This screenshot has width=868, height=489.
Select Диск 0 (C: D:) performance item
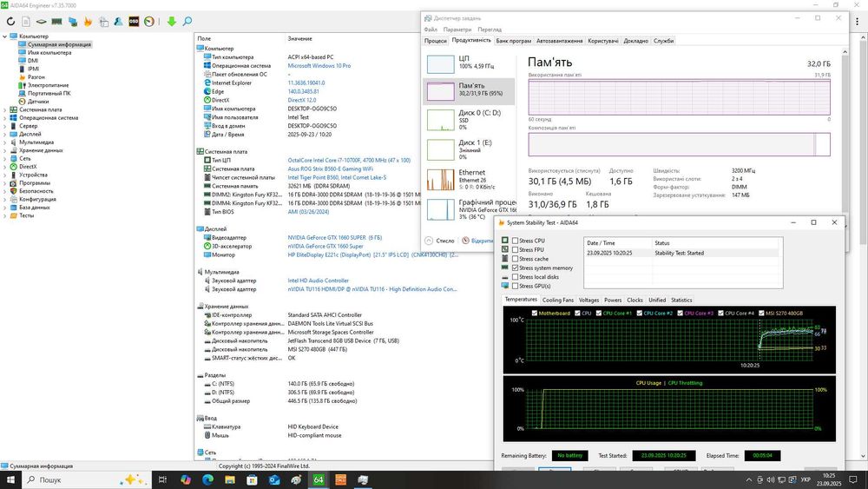(469, 120)
